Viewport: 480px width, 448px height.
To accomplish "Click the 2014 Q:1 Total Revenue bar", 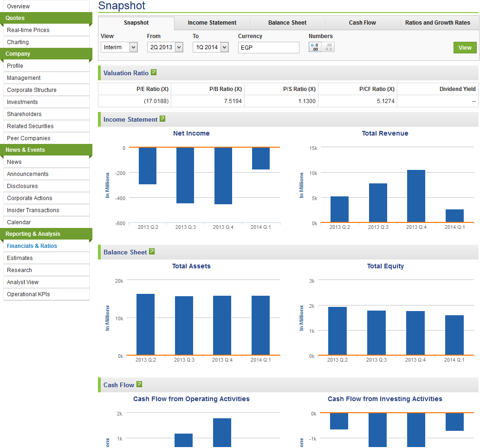I will point(454,216).
